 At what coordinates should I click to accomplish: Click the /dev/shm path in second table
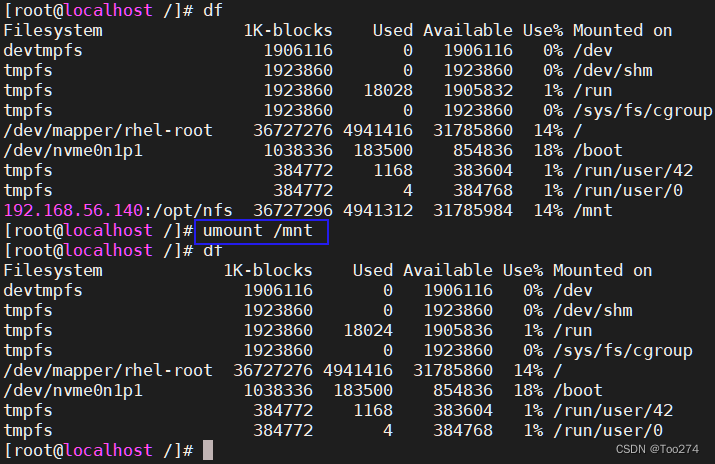pos(593,311)
